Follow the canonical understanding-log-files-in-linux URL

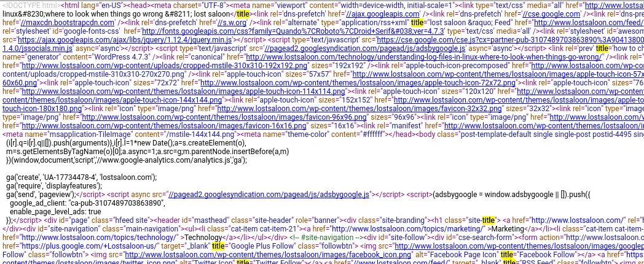(x=424, y=57)
